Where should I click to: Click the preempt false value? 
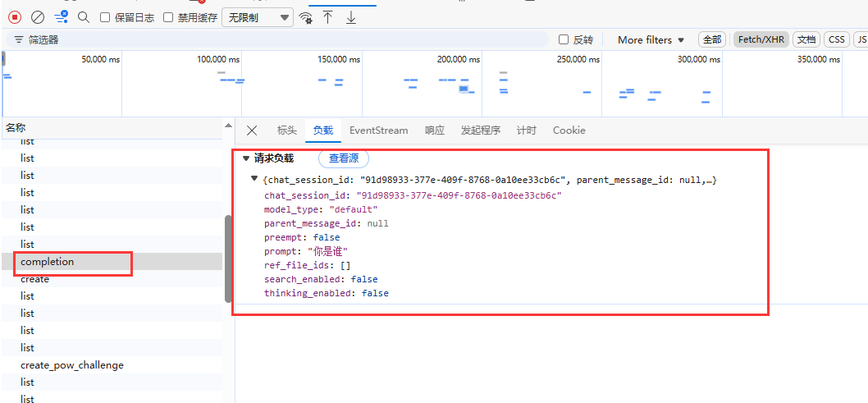point(327,237)
